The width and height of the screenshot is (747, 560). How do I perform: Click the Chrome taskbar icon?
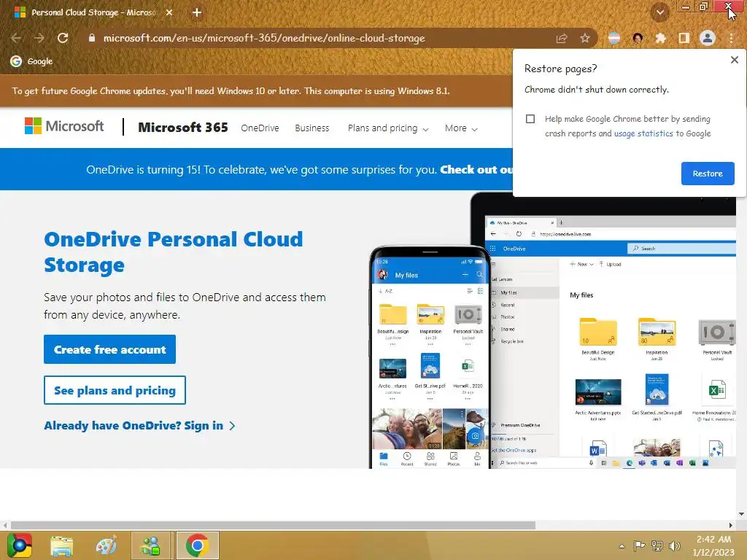point(197,545)
